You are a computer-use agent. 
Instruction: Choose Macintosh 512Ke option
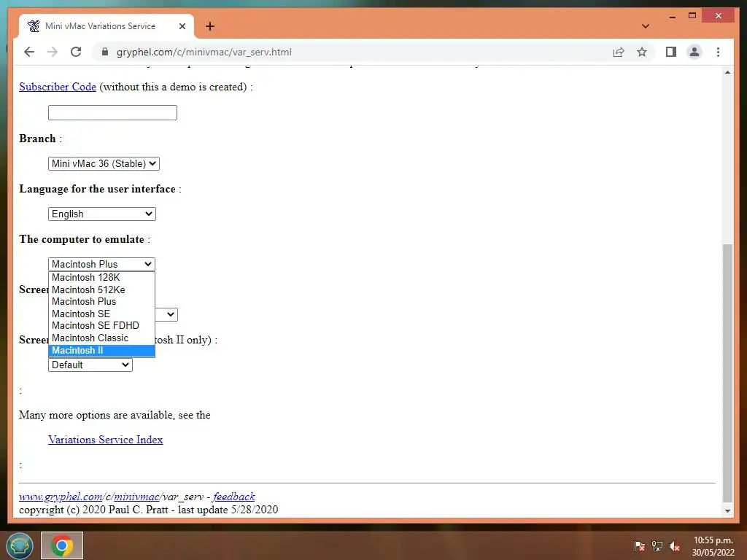pyautogui.click(x=101, y=289)
